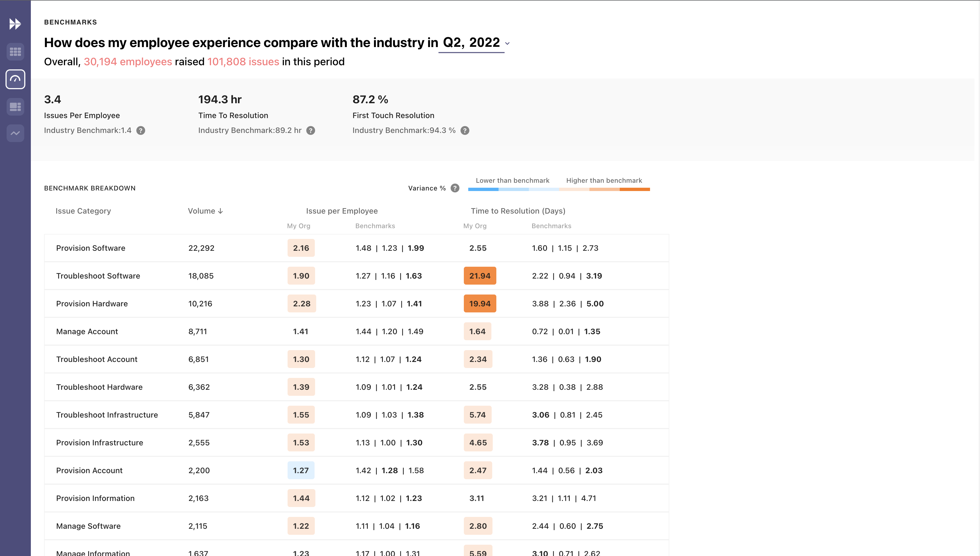Click the 101,808 issues link
This screenshot has height=556, width=980.
[243, 62]
